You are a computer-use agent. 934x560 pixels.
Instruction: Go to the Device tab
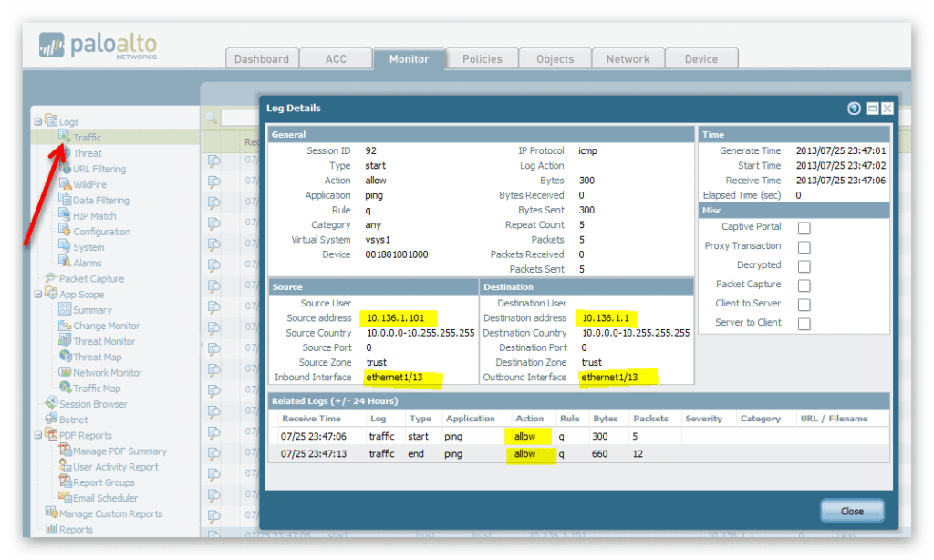tap(701, 59)
